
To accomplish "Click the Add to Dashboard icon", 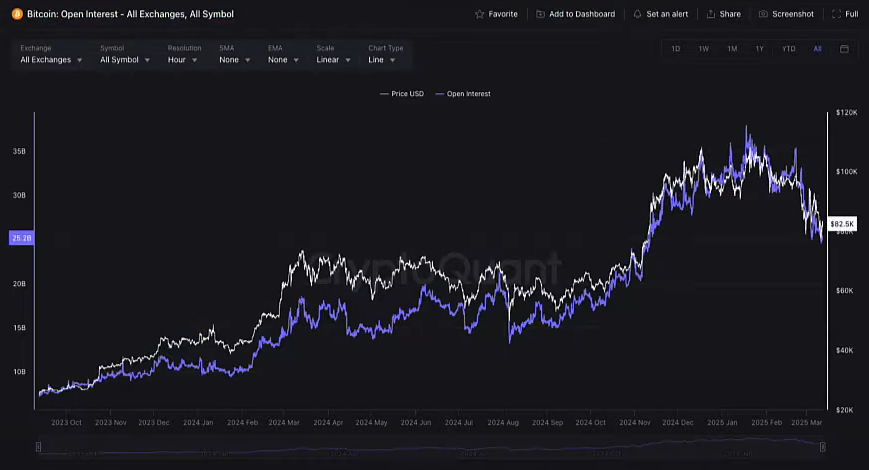I will coord(541,14).
